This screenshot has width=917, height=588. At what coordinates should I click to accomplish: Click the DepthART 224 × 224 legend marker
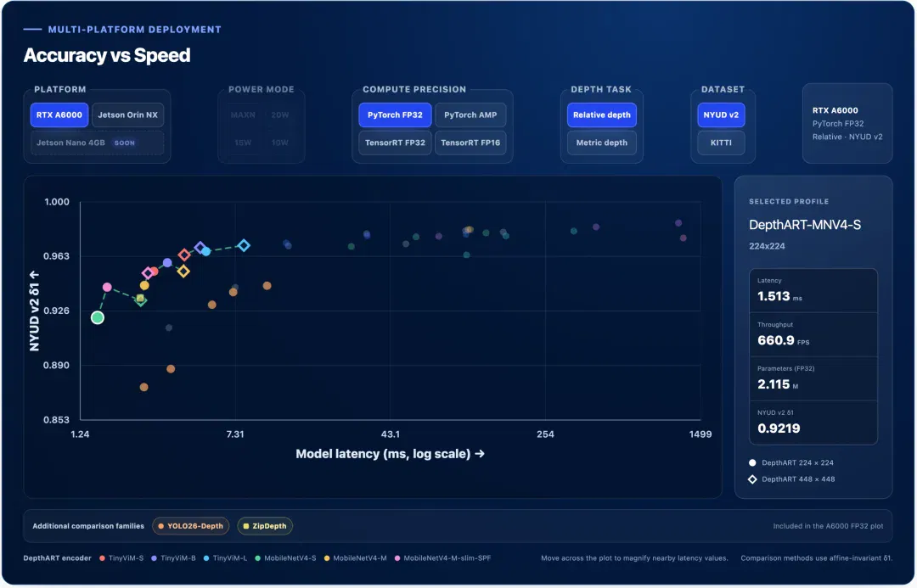752,463
